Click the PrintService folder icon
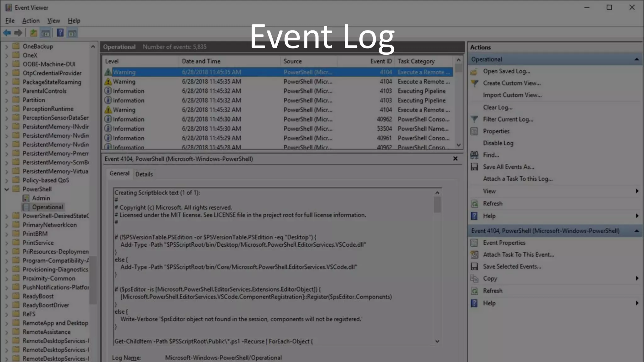Screen dimensions: 644x362 coord(16,243)
